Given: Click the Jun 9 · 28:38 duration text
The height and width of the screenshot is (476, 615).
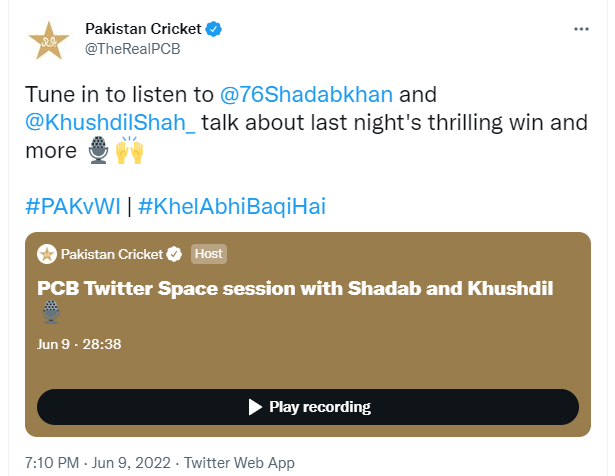Looking at the screenshot, I should (x=79, y=343).
